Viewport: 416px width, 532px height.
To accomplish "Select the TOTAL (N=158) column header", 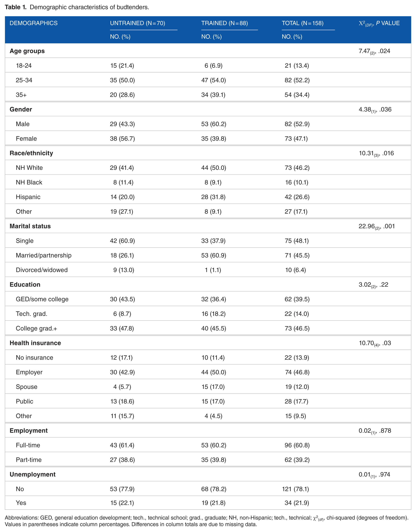I will tap(303, 23).
